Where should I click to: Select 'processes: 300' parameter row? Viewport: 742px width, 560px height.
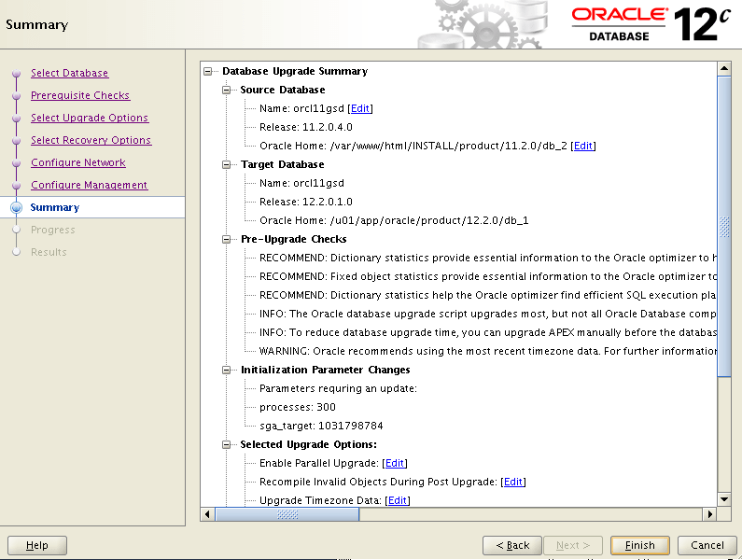(x=297, y=407)
